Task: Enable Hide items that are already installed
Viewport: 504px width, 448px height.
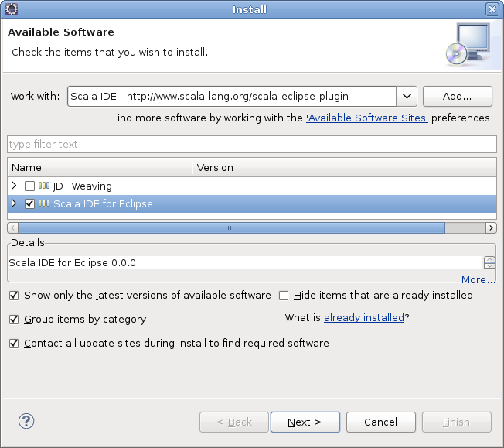Action: [x=284, y=295]
